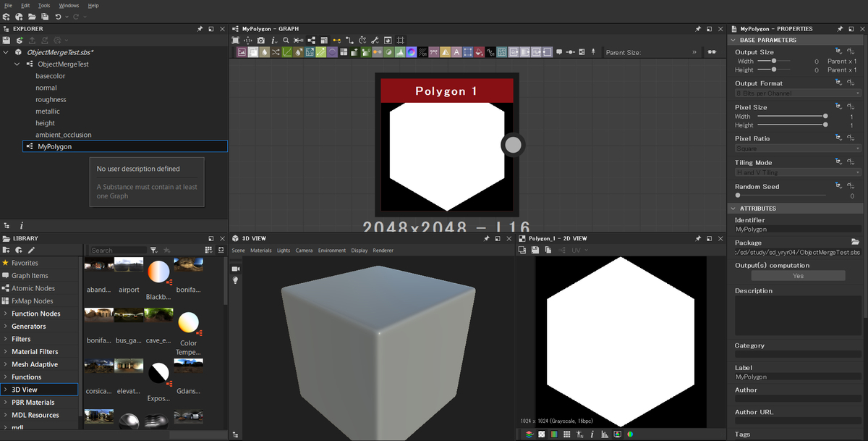Click the Output(s) computation Yes button
Image resolution: width=868 pixels, height=441 pixels.
tap(798, 276)
